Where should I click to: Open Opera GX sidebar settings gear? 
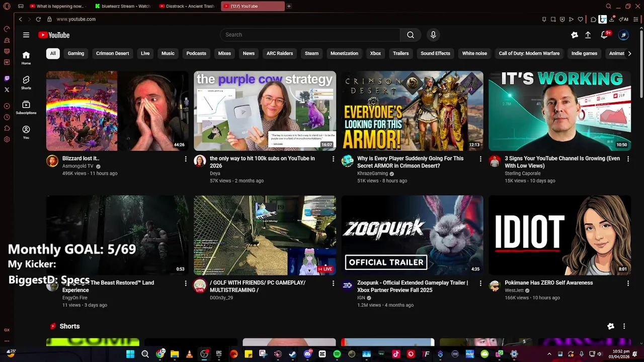7,139
